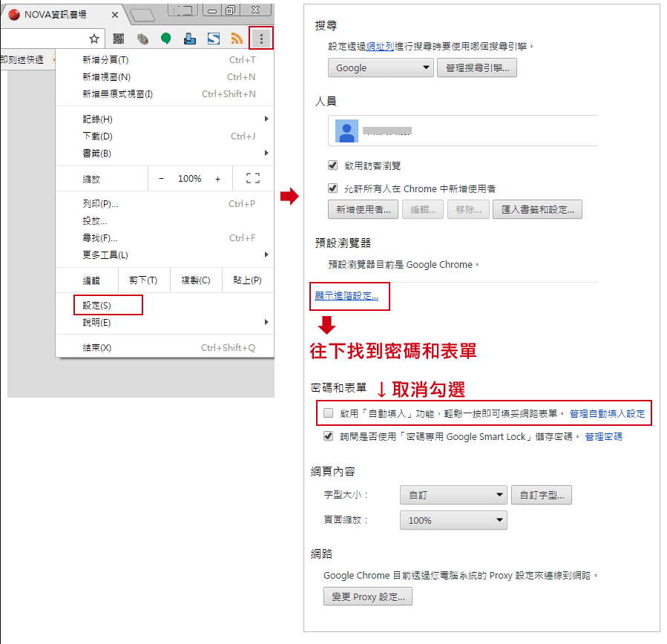
Task: Click the 編輯... user button
Action: click(x=423, y=210)
